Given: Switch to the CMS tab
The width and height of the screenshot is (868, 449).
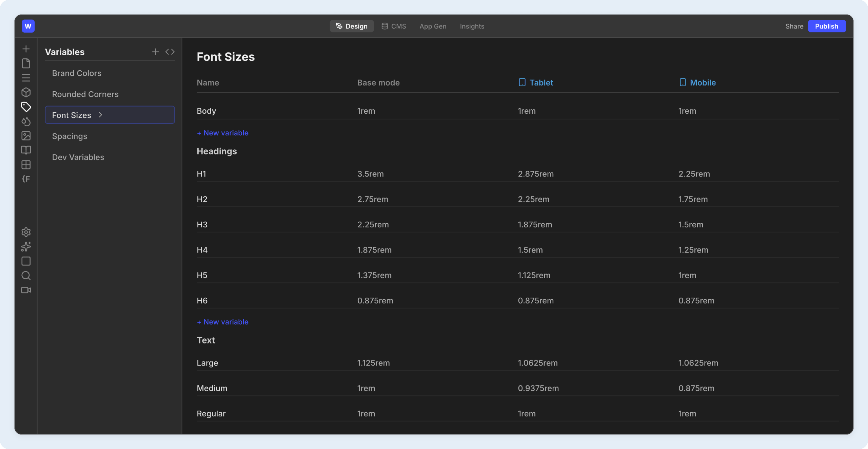Looking at the screenshot, I should point(393,26).
